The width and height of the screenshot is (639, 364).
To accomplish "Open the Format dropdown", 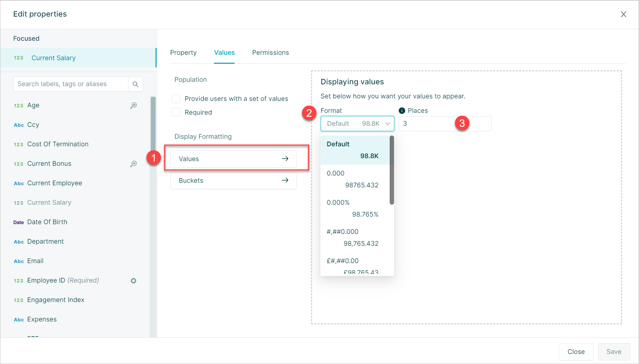I will click(x=358, y=124).
